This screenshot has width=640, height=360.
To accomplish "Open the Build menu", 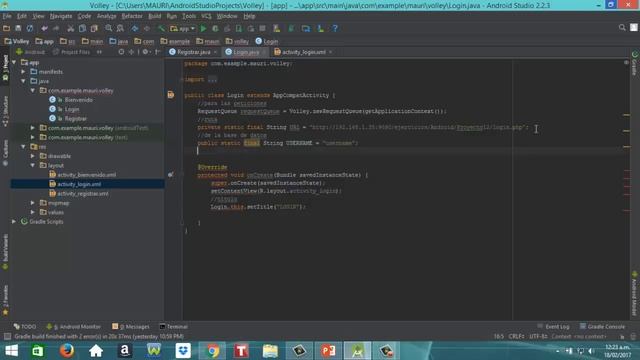I will [155, 16].
